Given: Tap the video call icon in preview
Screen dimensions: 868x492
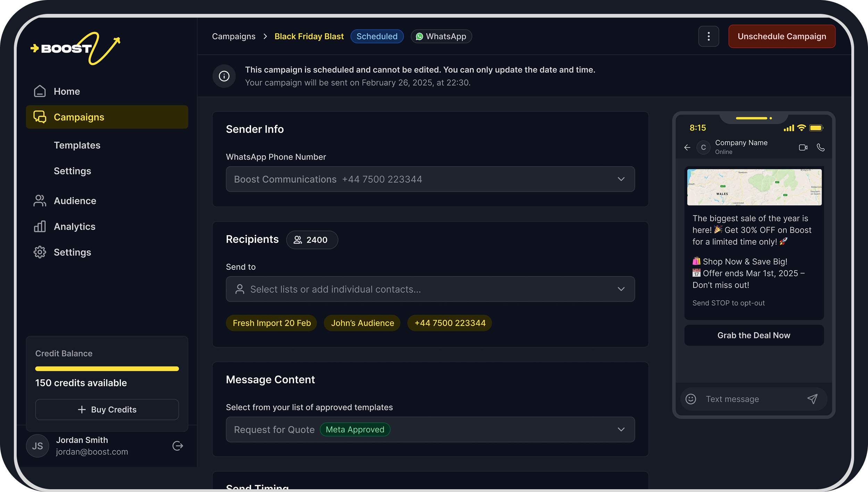Looking at the screenshot, I should pos(803,148).
